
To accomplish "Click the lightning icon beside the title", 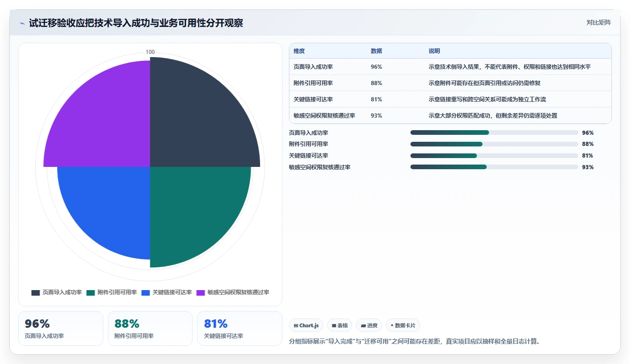I will pyautogui.click(x=22, y=23).
